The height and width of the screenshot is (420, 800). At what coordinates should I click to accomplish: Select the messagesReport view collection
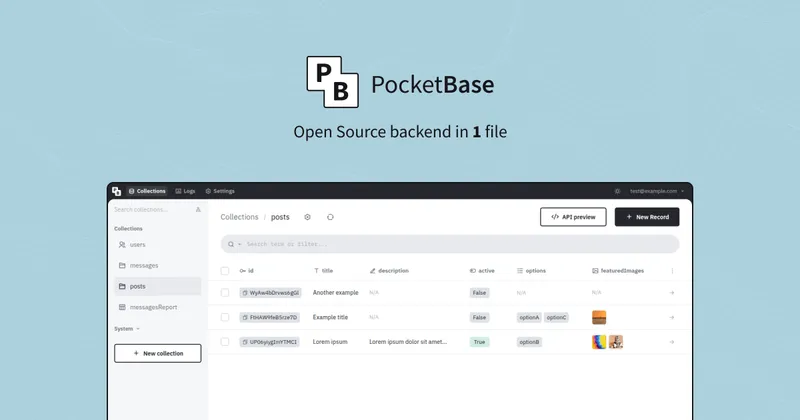pos(158,307)
